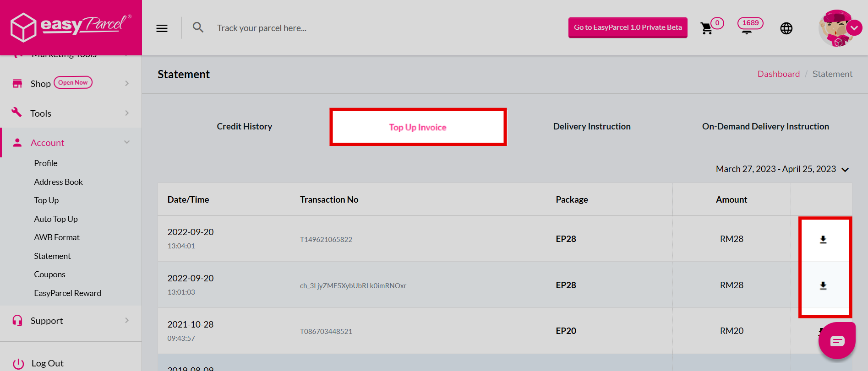This screenshot has width=868, height=371.
Task: Click the RM20 amount cell
Action: (732, 331)
